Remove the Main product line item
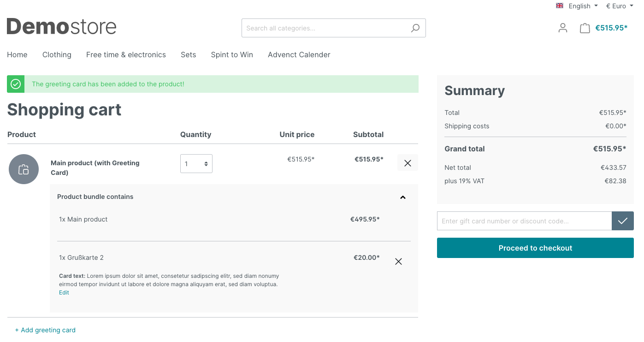 [408, 163]
